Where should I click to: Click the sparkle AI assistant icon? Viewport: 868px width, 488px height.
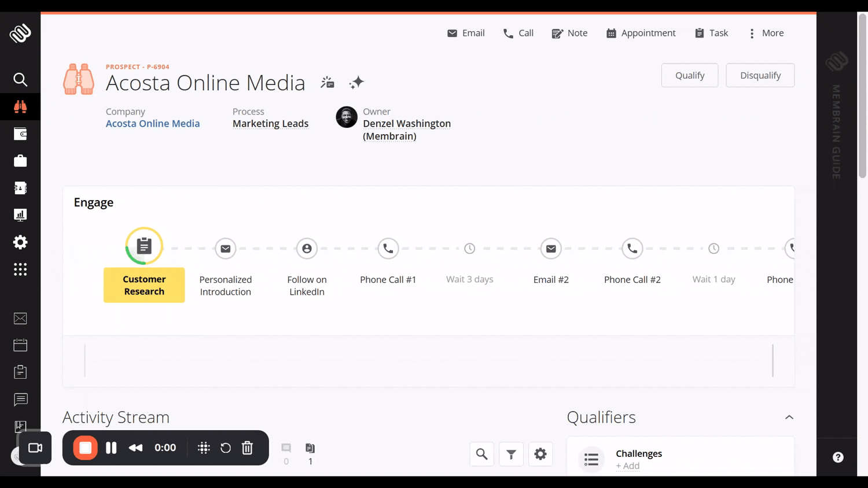tap(356, 83)
